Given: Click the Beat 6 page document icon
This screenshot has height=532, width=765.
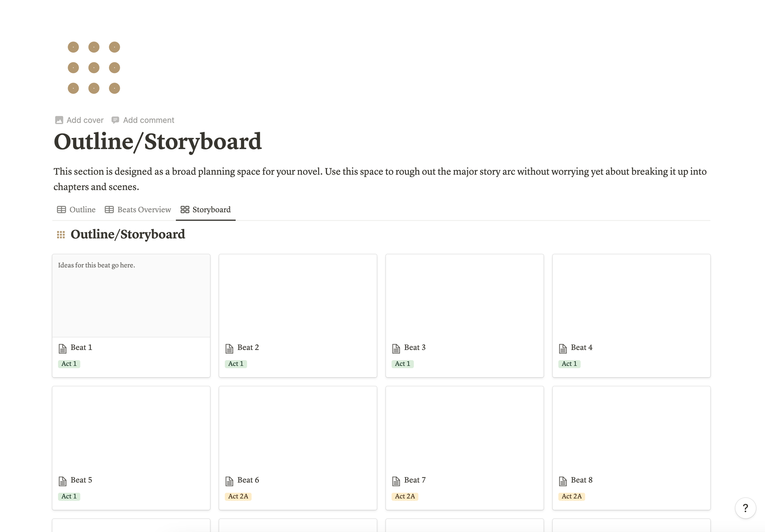Looking at the screenshot, I should tap(229, 481).
